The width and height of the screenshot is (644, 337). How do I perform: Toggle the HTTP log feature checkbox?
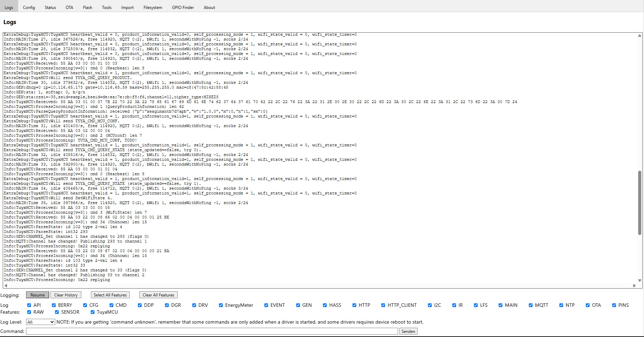click(354, 305)
